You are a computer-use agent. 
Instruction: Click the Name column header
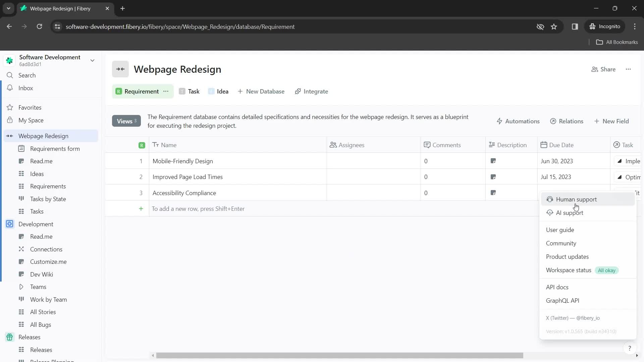(x=238, y=145)
